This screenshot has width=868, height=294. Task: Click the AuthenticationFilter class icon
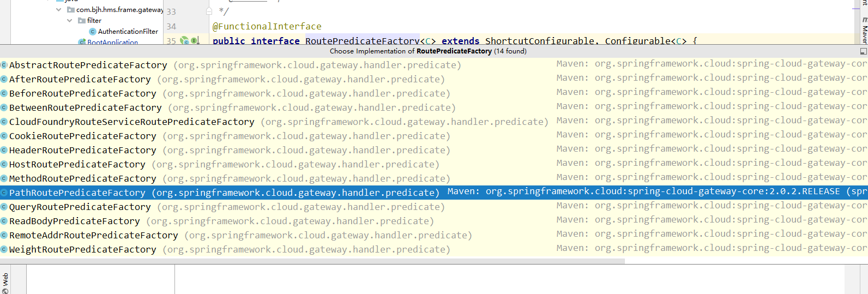93,32
